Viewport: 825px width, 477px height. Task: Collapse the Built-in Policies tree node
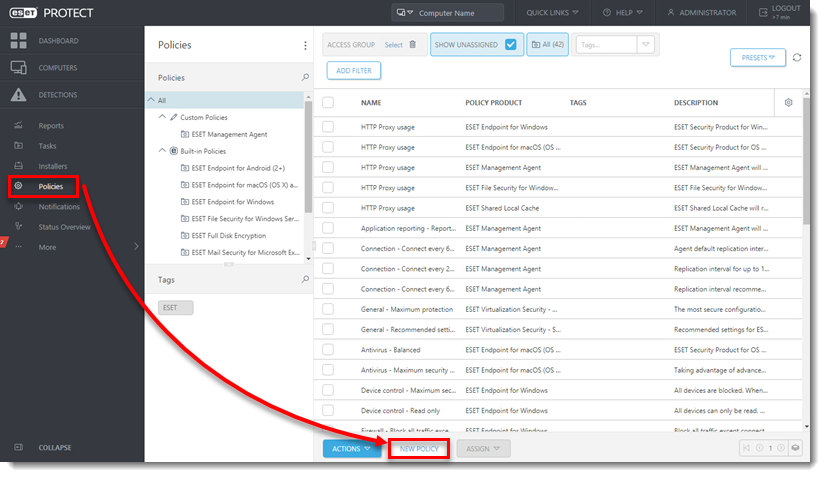pos(162,150)
